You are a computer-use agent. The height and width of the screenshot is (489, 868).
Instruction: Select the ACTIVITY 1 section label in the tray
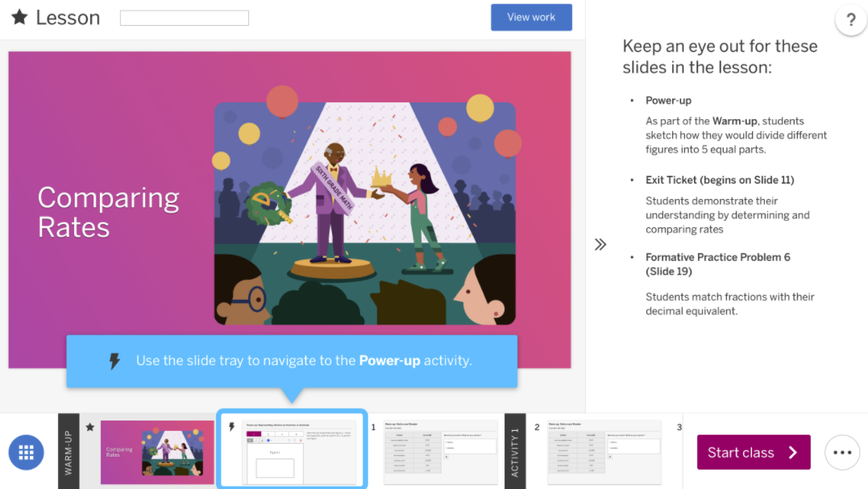tap(515, 451)
